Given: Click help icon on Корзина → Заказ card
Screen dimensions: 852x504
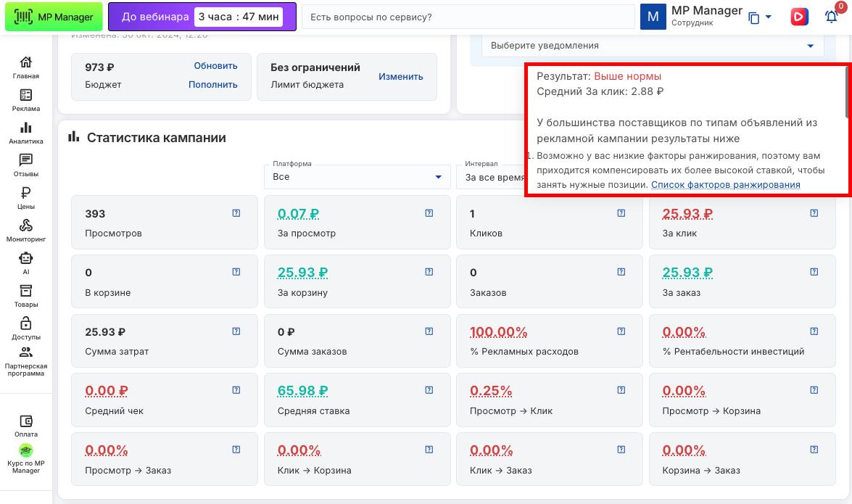Looking at the screenshot, I should pos(814,450).
